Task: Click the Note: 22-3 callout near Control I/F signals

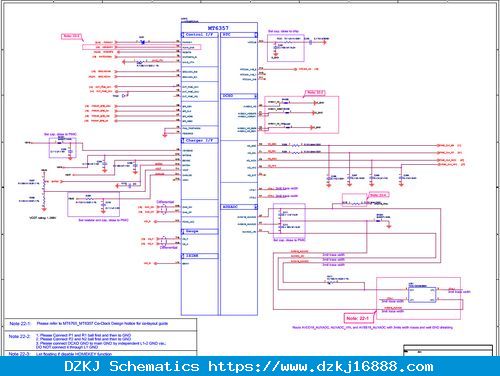Action: (71, 36)
